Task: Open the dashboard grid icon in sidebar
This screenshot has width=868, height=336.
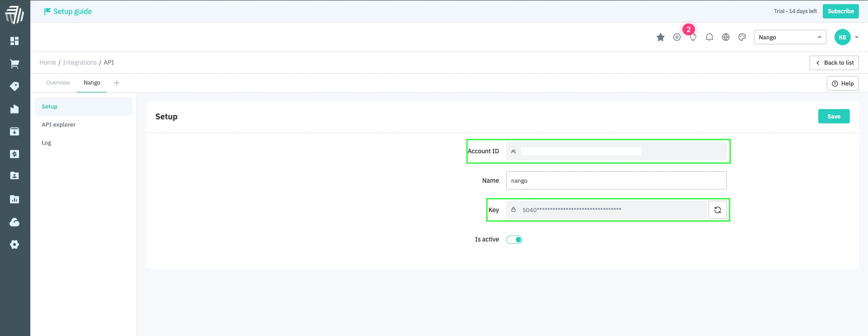Action: coord(14,41)
